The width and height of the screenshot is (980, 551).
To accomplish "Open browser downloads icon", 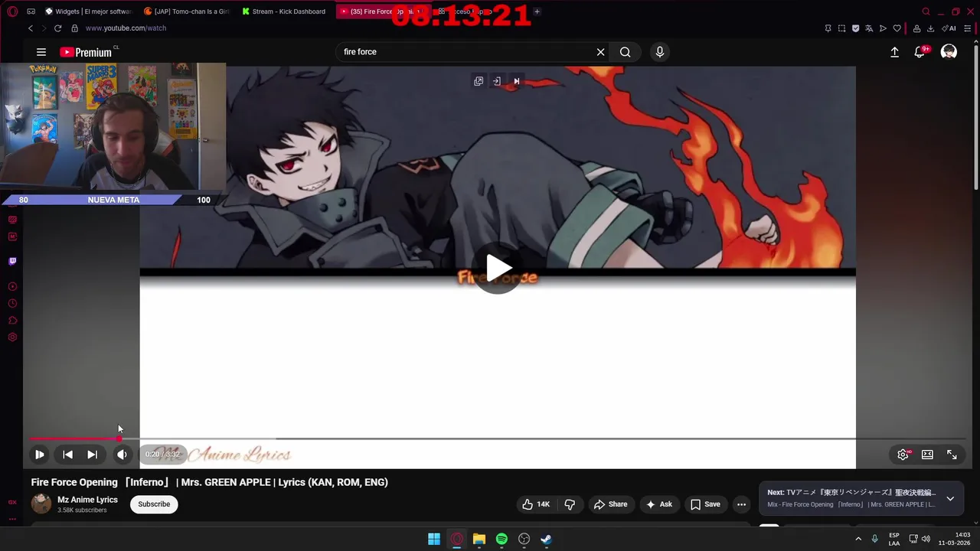I will click(930, 28).
